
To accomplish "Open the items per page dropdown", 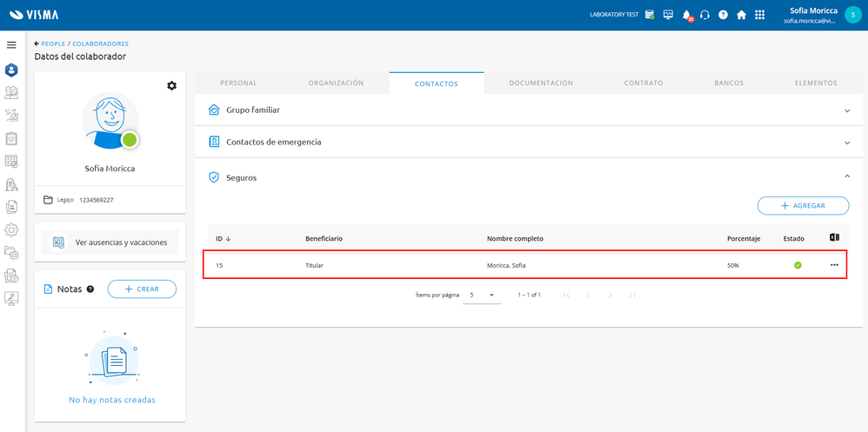I will coord(482,296).
